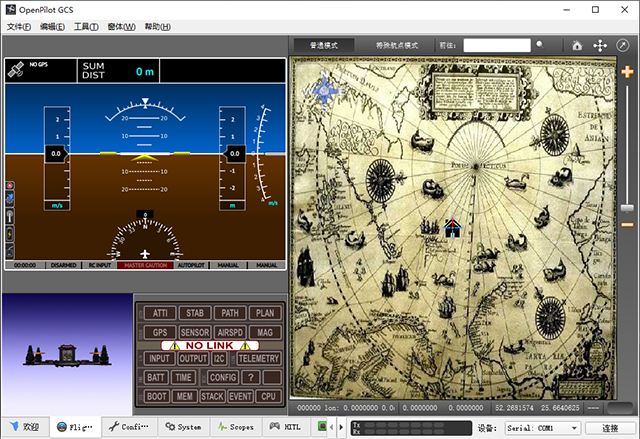Switch to the 欢迎 tab
640x439 pixels.
(x=25, y=427)
